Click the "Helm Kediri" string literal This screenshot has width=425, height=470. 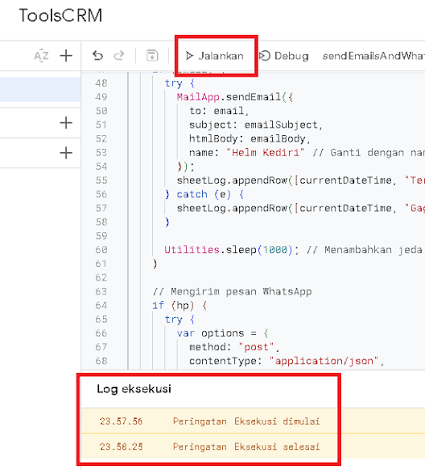265,153
